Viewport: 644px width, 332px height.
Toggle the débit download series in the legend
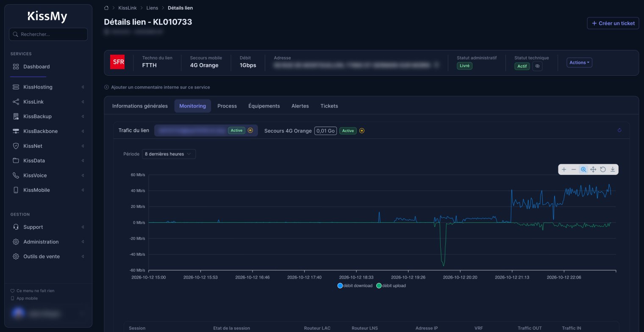point(355,286)
